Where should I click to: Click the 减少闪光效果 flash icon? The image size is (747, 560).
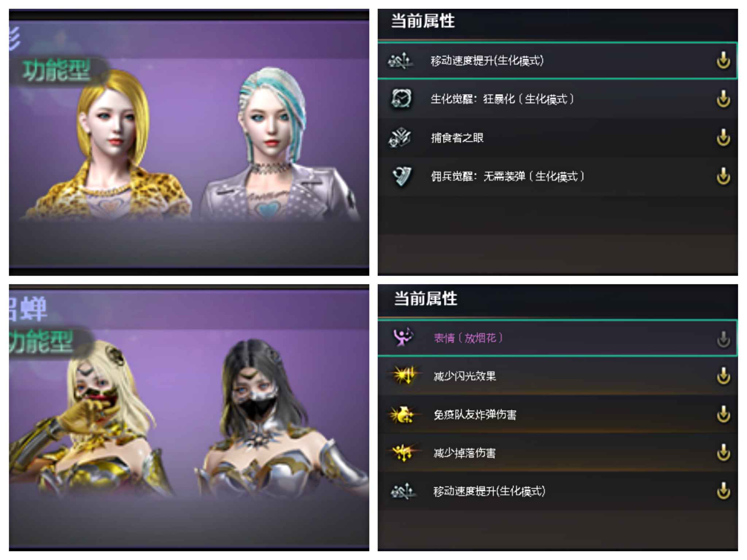coord(404,375)
